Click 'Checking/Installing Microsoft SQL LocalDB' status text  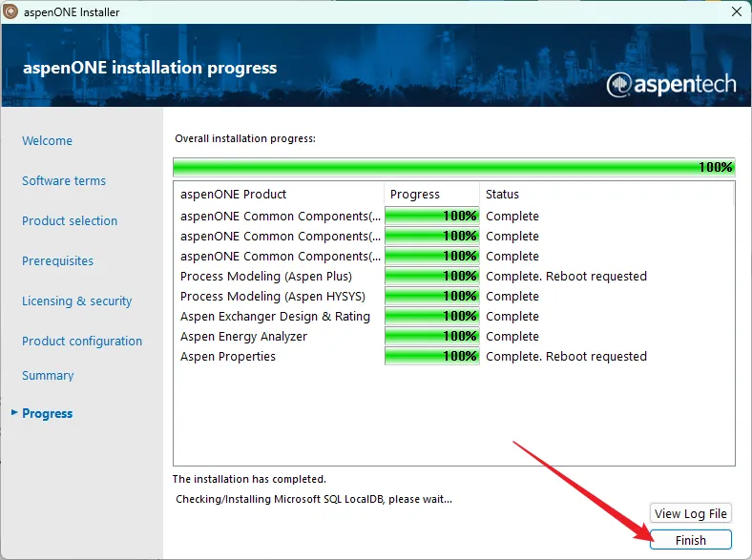click(x=314, y=499)
